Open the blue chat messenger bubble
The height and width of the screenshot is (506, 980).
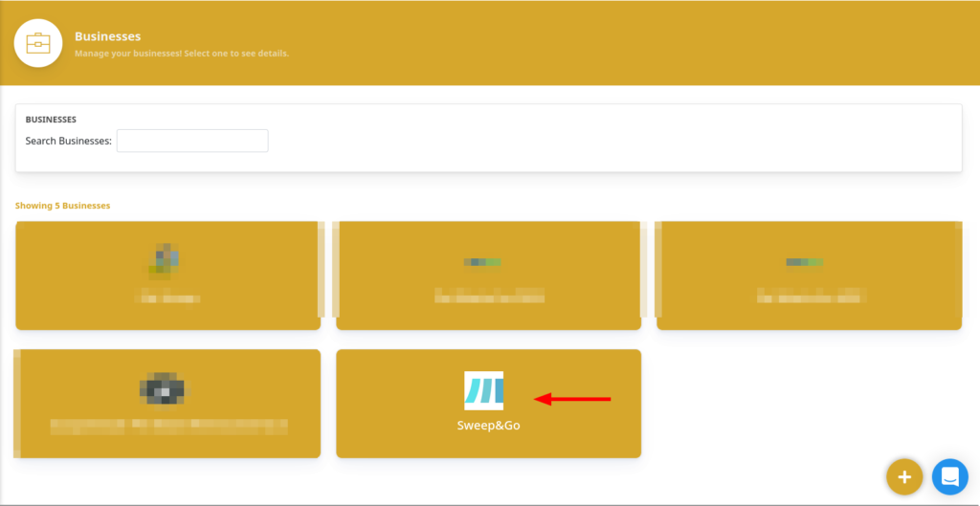point(950,475)
